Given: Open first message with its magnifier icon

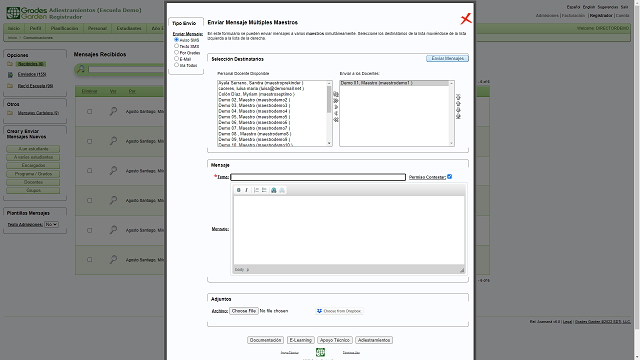Looking at the screenshot, I should coord(113,111).
